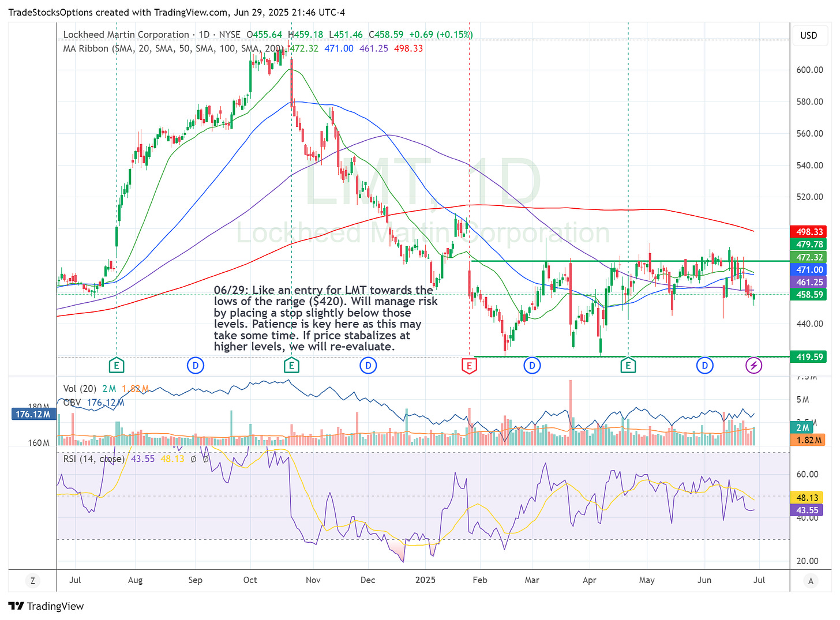Click the 520.00 price scale label
This screenshot has height=620, width=840.
[809, 197]
